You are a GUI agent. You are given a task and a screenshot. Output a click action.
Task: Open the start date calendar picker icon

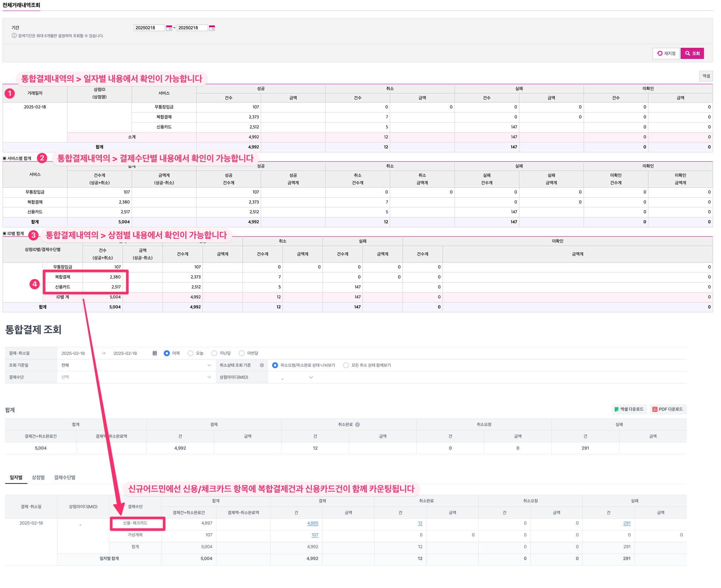tap(169, 28)
